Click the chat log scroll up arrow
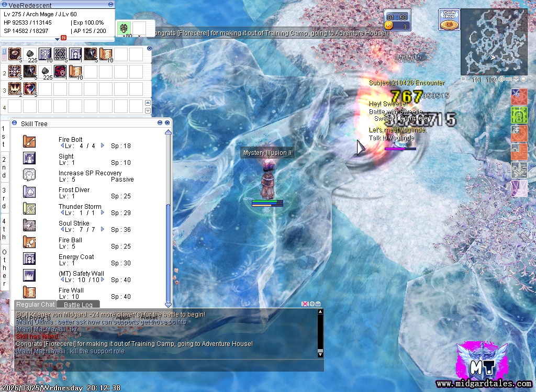This screenshot has height=392, width=536. pos(320,312)
